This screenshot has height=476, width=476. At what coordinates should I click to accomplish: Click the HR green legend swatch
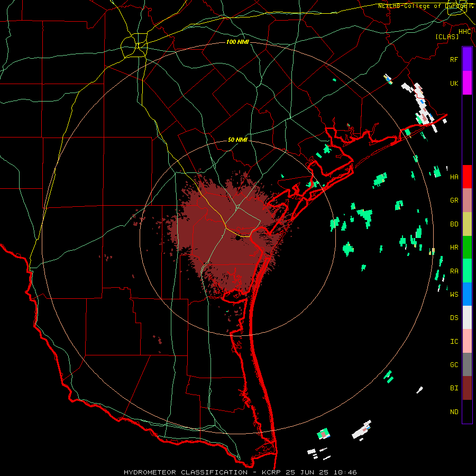pos(467,247)
